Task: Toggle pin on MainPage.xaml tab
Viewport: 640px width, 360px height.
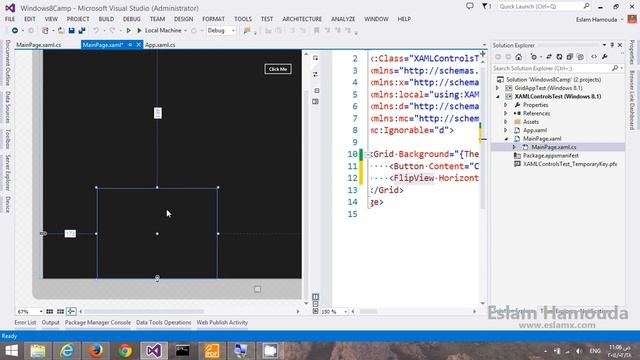Action: coord(130,45)
